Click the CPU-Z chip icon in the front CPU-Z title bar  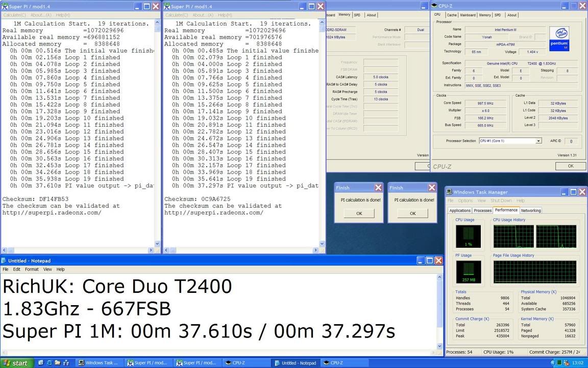(x=434, y=6)
